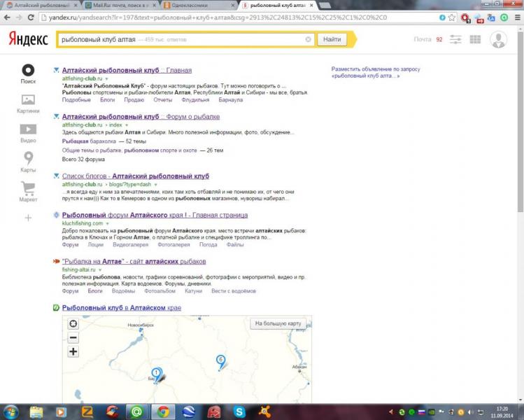Zoom in the map with plus button
Screen dimensions: 524x420
point(73,351)
